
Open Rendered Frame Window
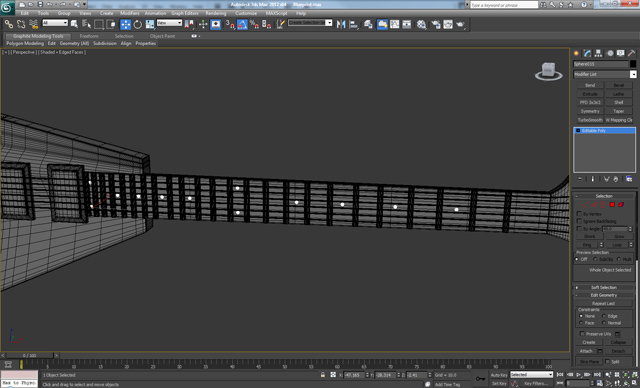pos(448,24)
